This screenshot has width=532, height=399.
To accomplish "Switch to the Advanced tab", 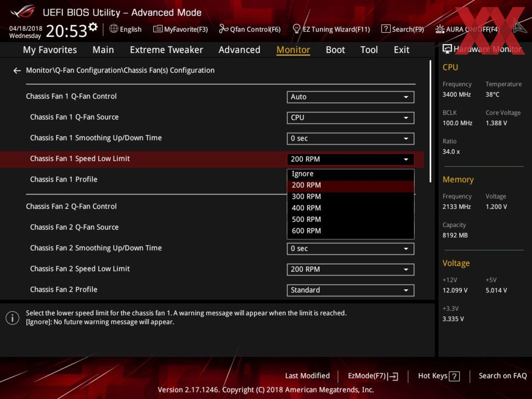I will (x=239, y=50).
